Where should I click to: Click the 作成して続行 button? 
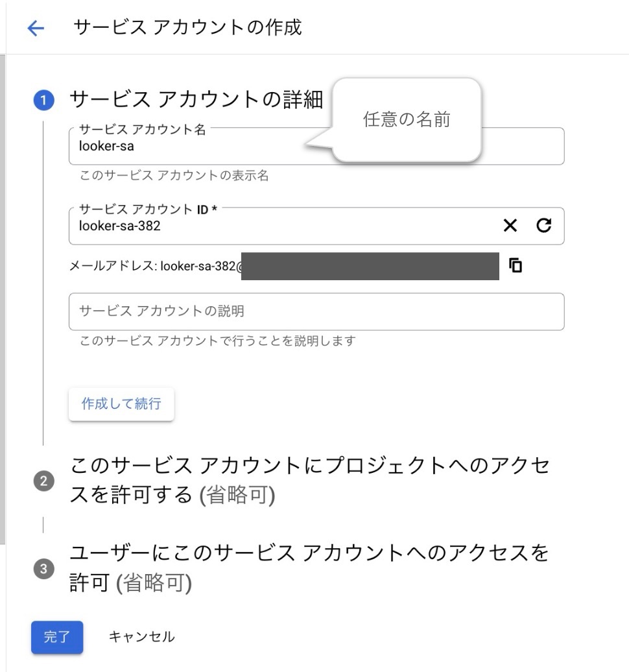coord(121,403)
